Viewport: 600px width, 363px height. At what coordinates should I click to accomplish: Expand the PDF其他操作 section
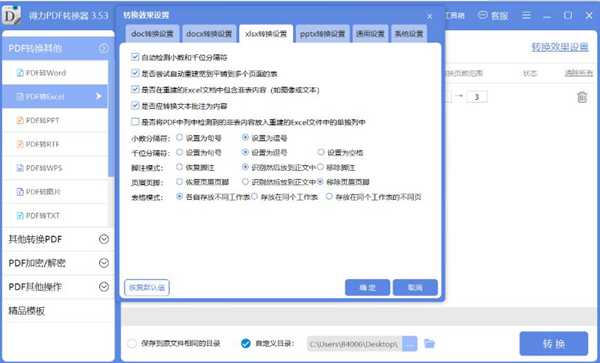[104, 286]
